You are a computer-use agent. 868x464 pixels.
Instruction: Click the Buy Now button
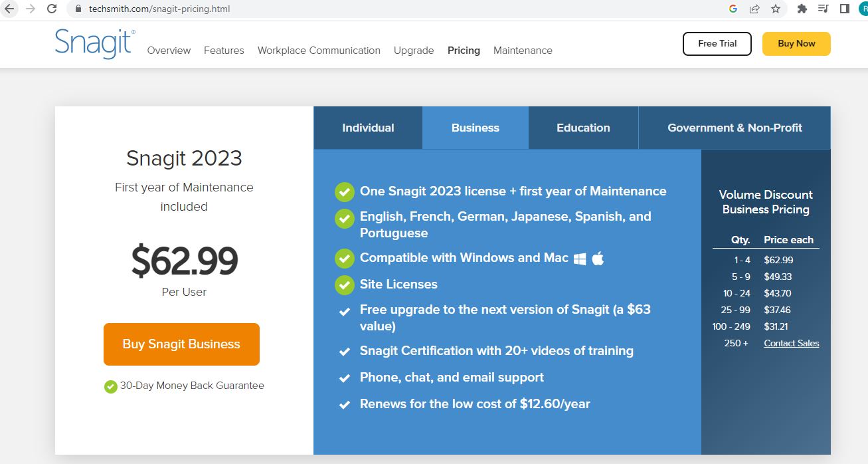point(796,44)
